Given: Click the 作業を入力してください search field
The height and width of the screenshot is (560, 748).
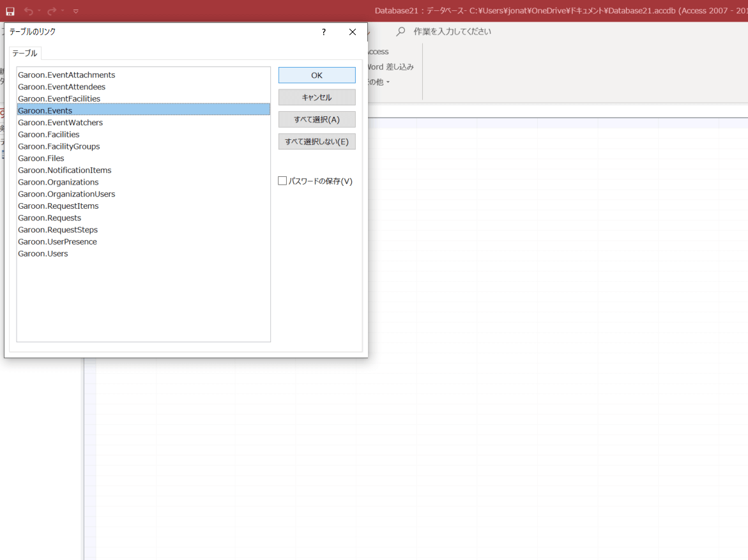Looking at the screenshot, I should click(452, 31).
